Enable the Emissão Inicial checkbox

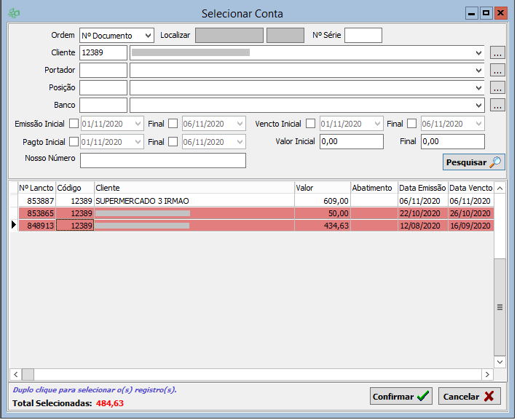[74, 124]
